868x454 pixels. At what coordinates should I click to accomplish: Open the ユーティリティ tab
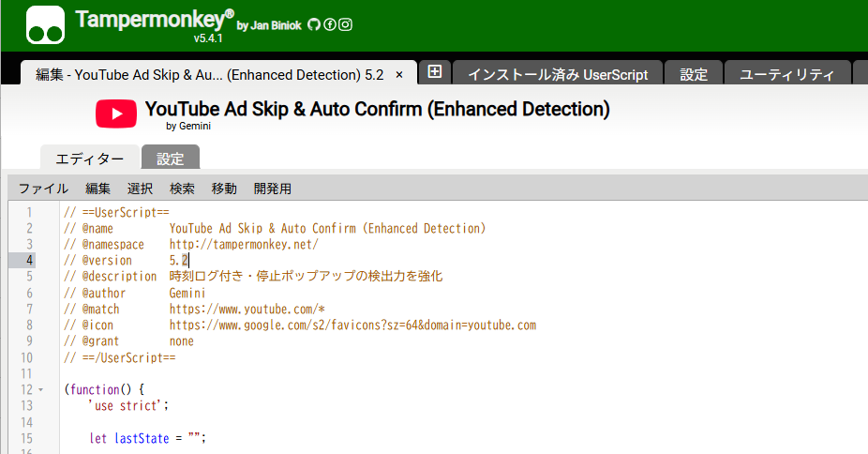pos(787,75)
